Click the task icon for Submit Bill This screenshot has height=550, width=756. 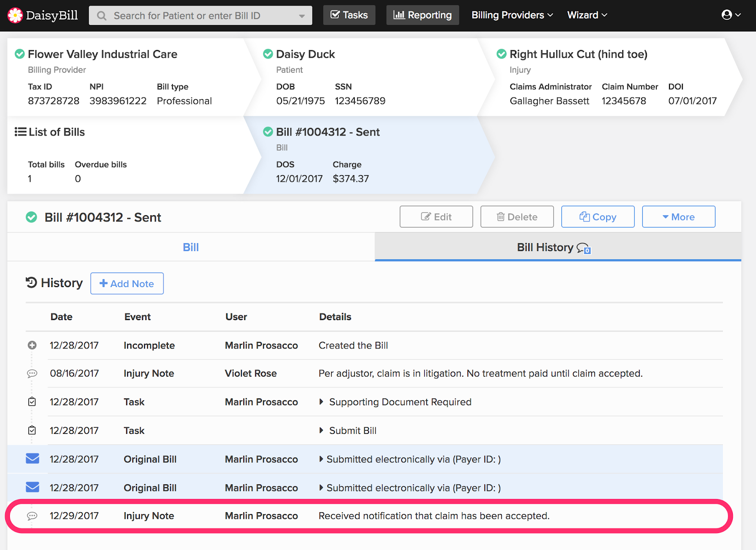[x=32, y=430]
